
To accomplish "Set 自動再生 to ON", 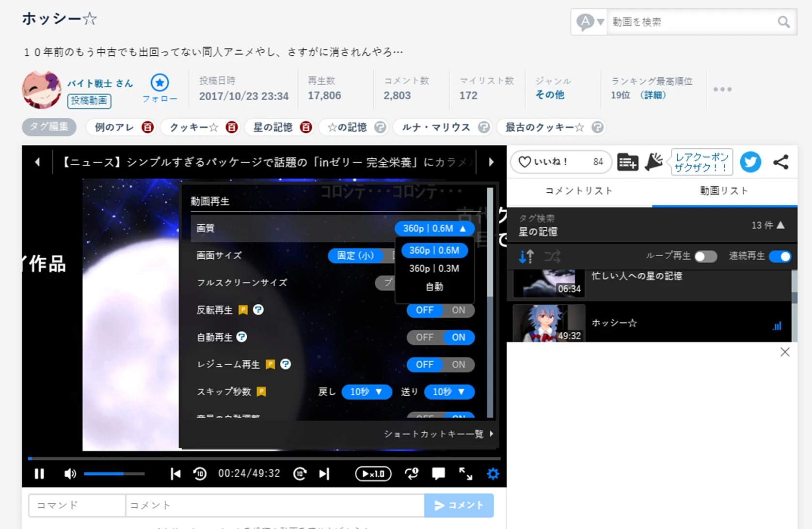I will click(x=459, y=337).
